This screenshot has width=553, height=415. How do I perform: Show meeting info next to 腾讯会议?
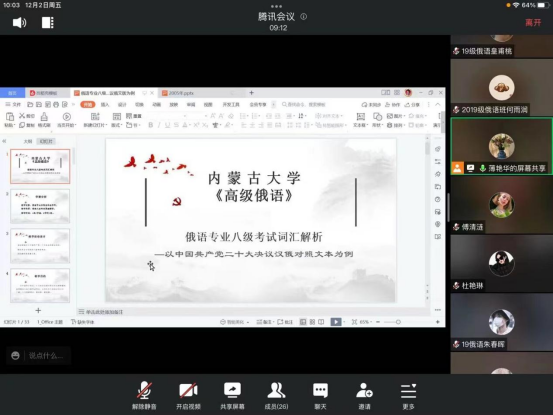303,17
